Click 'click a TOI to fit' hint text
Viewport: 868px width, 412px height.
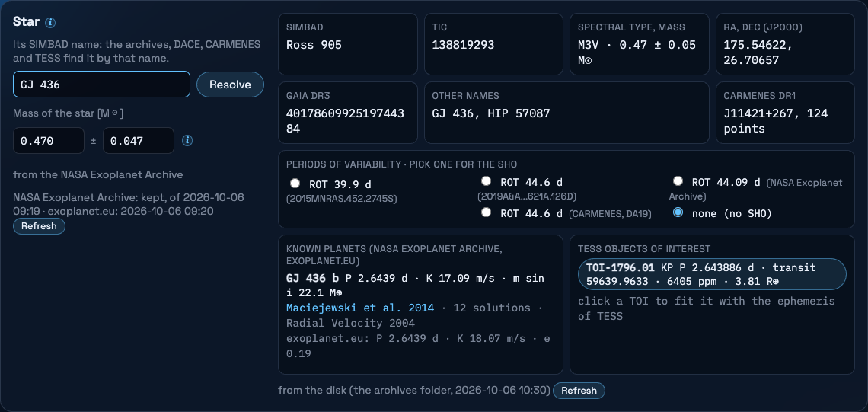coord(707,309)
